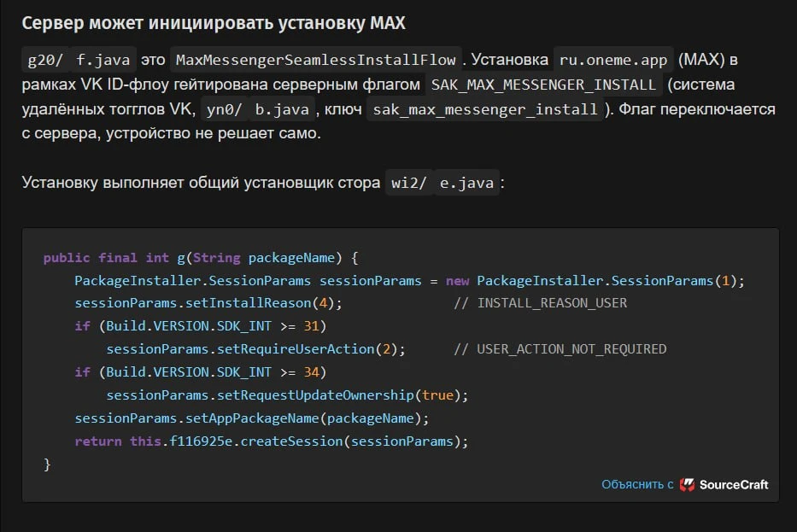Select inline code 'ru.oneme.app'
The height and width of the screenshot is (532, 797).
pos(613,60)
